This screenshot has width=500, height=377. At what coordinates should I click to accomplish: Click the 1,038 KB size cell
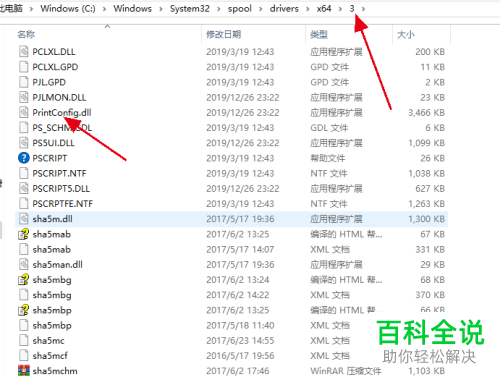click(426, 173)
